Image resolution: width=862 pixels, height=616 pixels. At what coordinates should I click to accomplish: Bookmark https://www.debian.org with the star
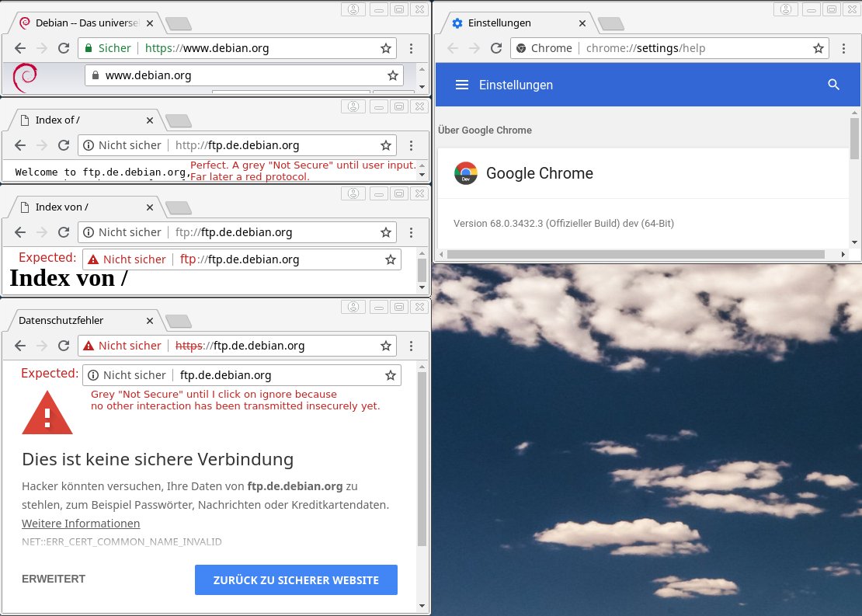tap(386, 48)
